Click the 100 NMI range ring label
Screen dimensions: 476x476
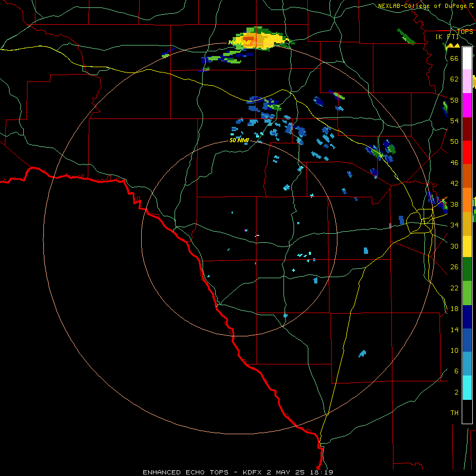[239, 42]
